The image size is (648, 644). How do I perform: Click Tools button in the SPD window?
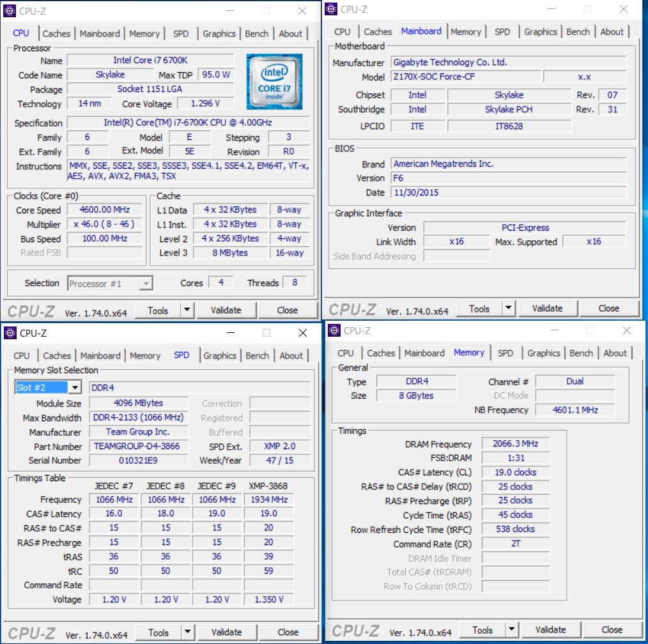point(158,633)
